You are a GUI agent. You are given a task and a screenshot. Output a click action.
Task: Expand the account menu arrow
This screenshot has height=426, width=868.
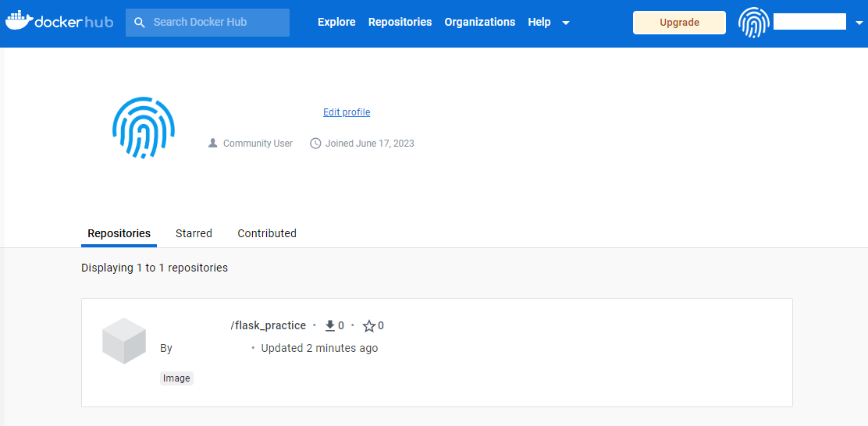click(859, 23)
